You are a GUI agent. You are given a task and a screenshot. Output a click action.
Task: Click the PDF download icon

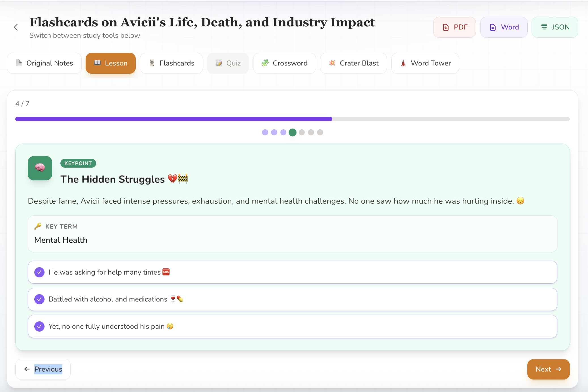[x=446, y=27]
